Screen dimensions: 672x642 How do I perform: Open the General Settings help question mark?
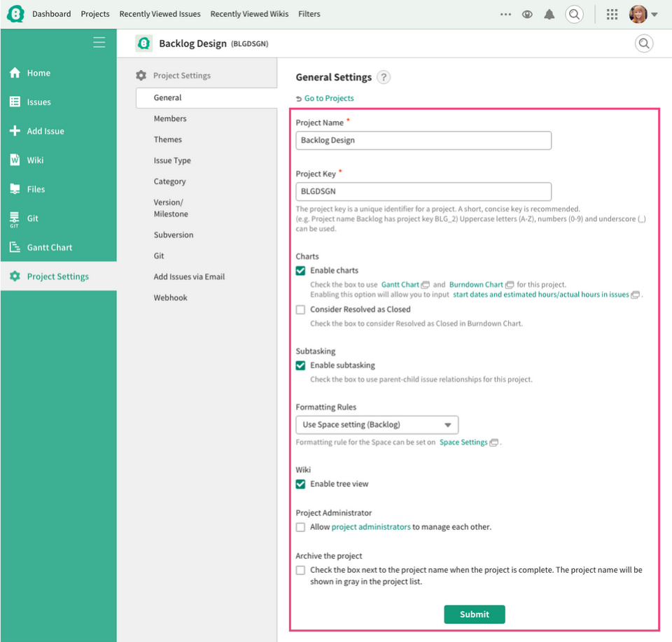coord(384,77)
